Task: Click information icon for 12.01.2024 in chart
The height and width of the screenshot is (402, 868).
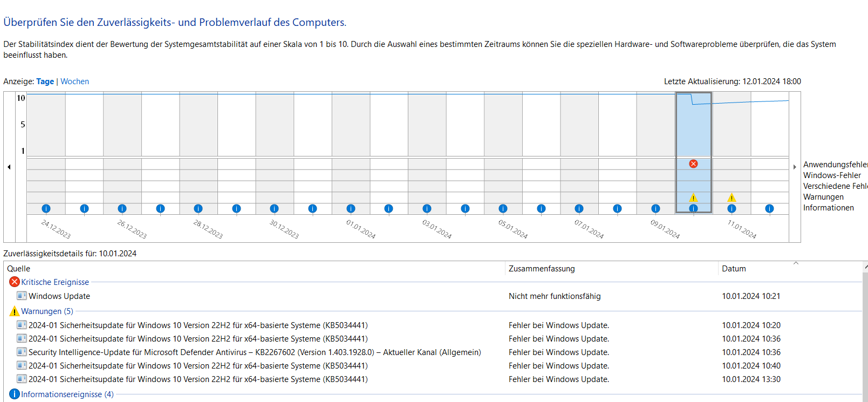Action: 769,209
